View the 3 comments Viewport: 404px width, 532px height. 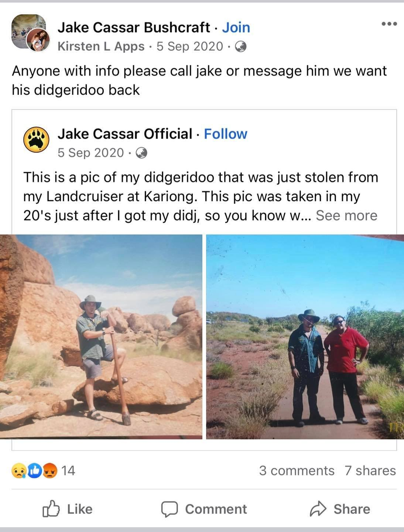tap(297, 471)
